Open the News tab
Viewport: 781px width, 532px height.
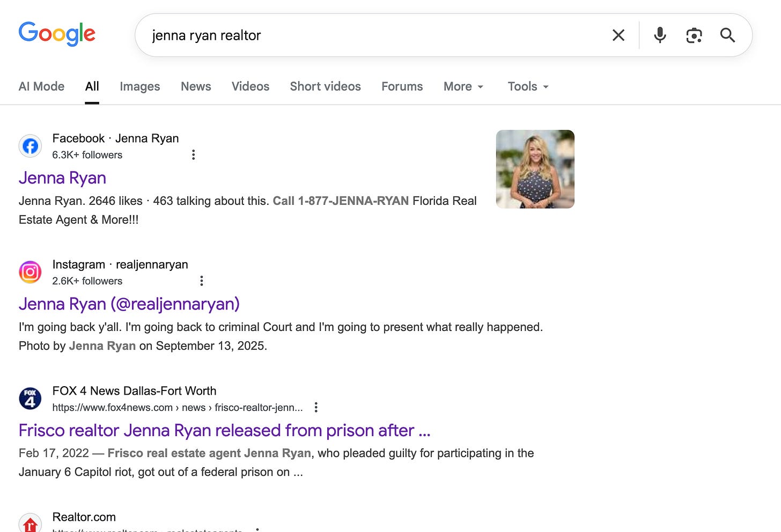[196, 86]
